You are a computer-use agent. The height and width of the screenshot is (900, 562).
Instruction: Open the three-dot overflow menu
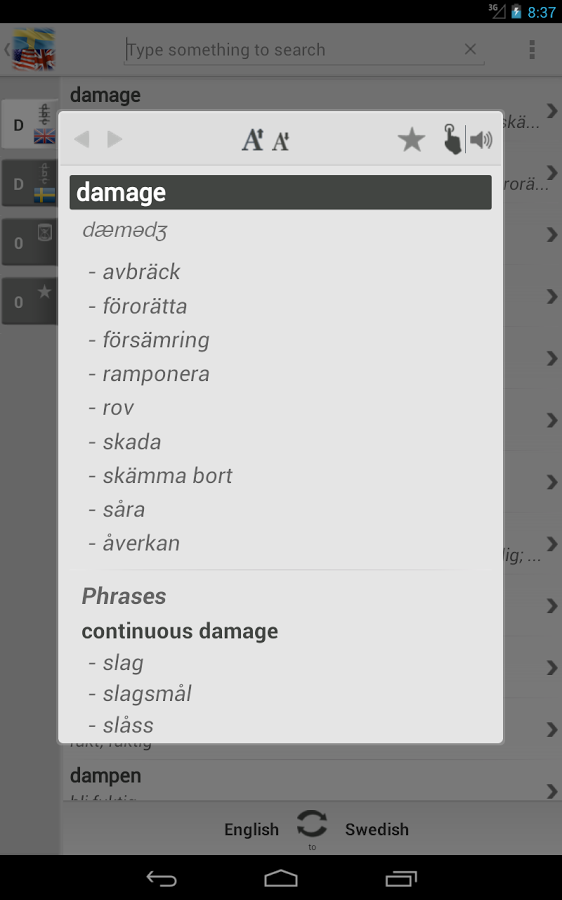(x=532, y=50)
